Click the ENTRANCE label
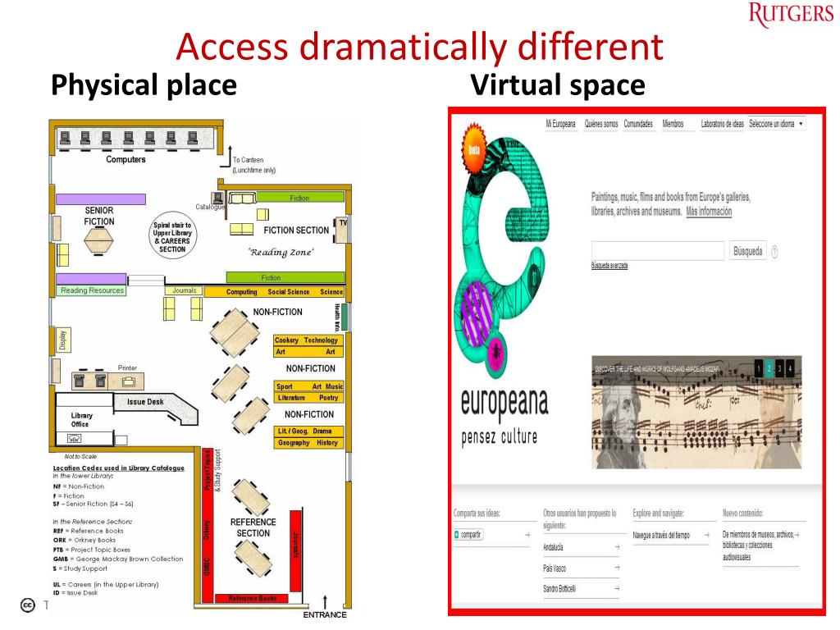Screen dimensions: 840x630 325,614
